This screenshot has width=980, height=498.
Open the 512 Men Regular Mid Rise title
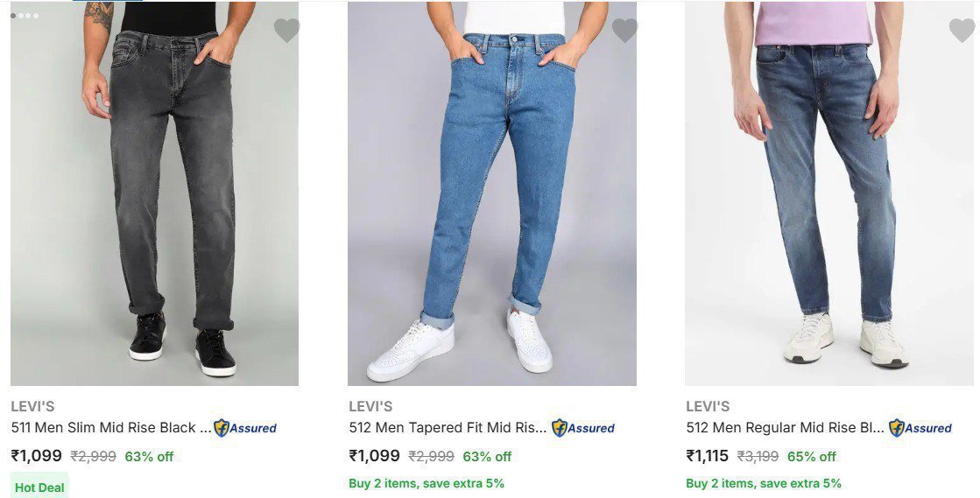(x=785, y=428)
